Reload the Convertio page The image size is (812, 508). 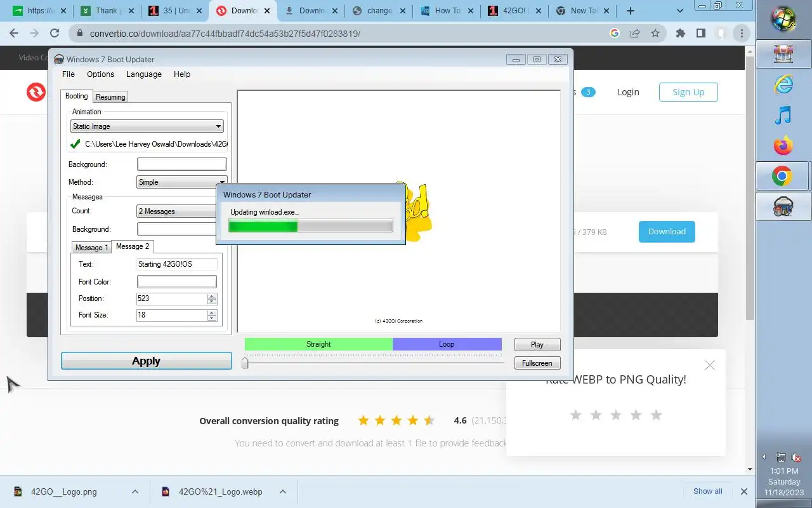click(55, 34)
